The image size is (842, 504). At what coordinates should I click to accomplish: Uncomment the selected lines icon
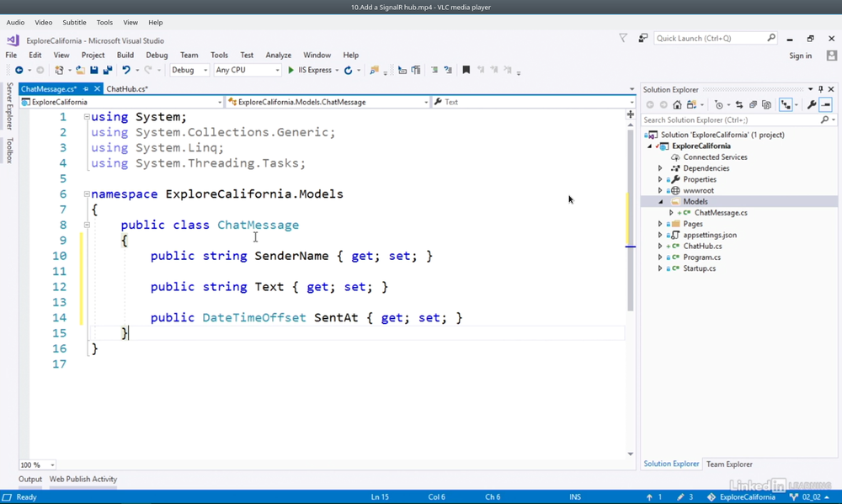(x=448, y=71)
